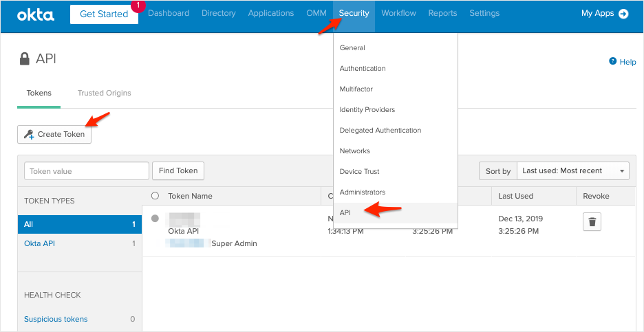Click the Token value search field
Viewport: 644px width, 332px height.
point(87,171)
